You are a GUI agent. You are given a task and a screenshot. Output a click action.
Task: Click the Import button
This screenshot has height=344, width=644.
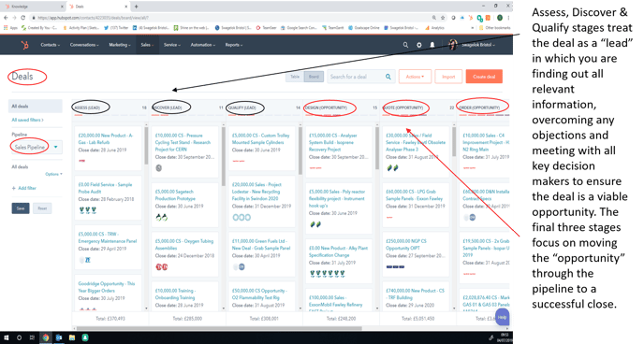[x=448, y=77]
